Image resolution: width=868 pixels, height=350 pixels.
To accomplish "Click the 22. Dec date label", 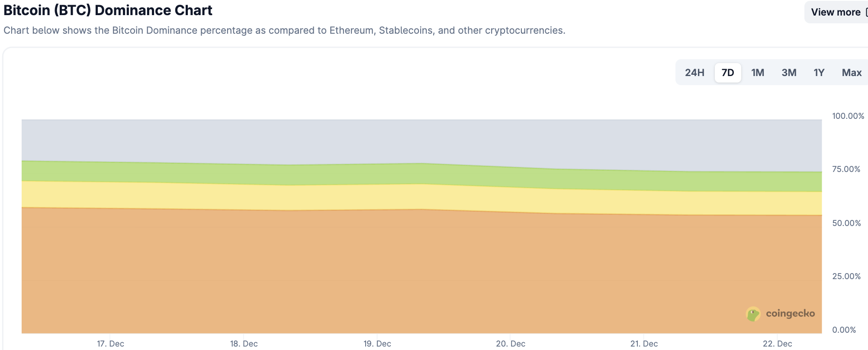I will pos(777,344).
